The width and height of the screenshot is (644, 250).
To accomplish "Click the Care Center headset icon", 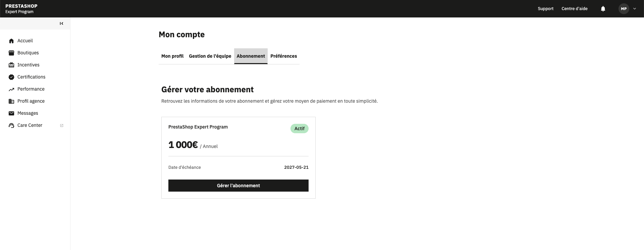I will point(11,126).
